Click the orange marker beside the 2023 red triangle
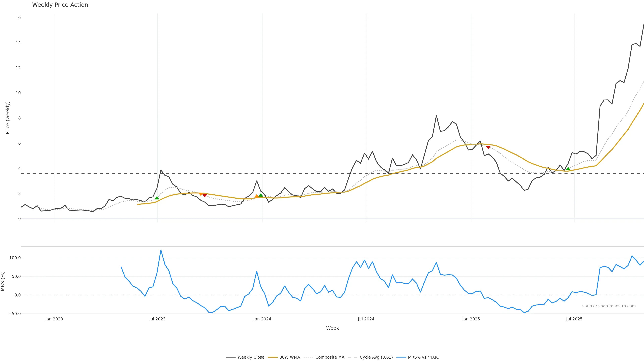Screen dimensions: 644x362 tap(201, 194)
